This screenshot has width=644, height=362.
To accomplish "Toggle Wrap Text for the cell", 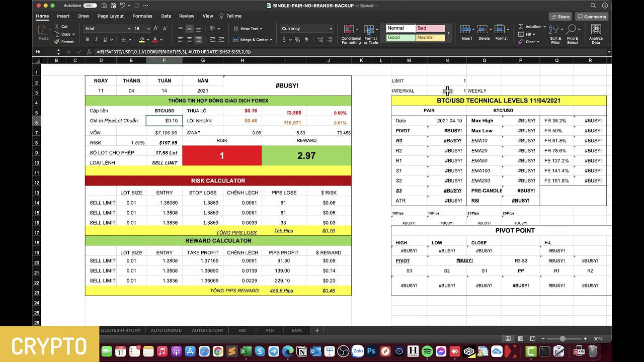I will pos(248,29).
